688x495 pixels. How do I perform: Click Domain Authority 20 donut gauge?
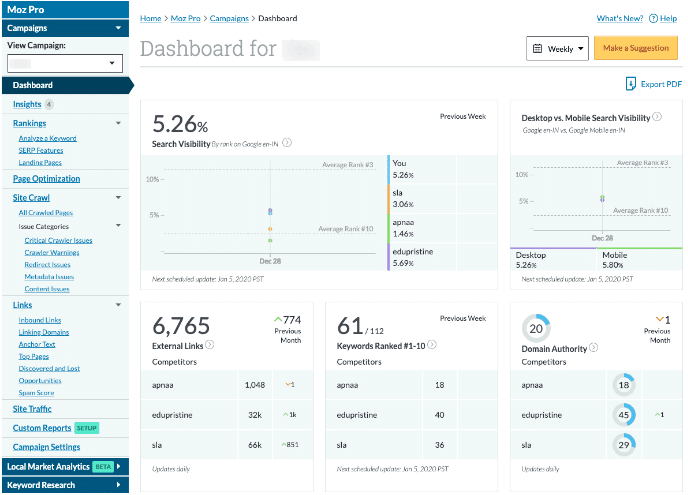pos(536,328)
